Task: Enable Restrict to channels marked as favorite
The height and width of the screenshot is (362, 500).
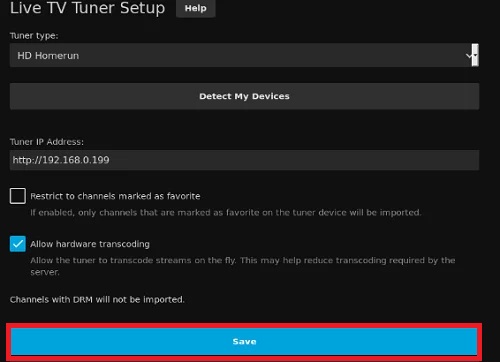Action: [18, 196]
